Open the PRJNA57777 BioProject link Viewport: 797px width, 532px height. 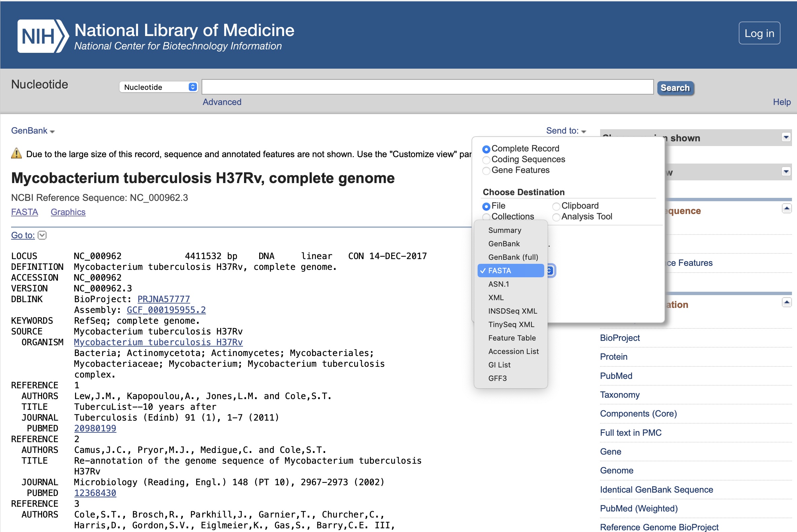click(x=164, y=299)
